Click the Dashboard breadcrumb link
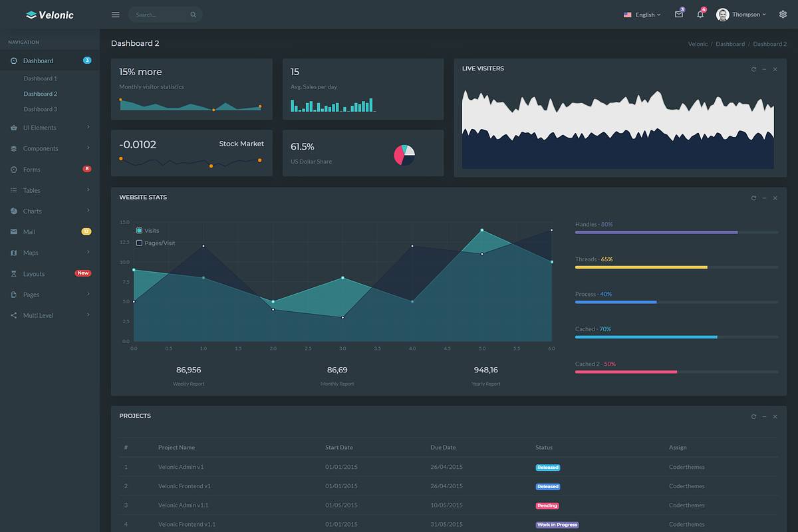 pos(730,44)
